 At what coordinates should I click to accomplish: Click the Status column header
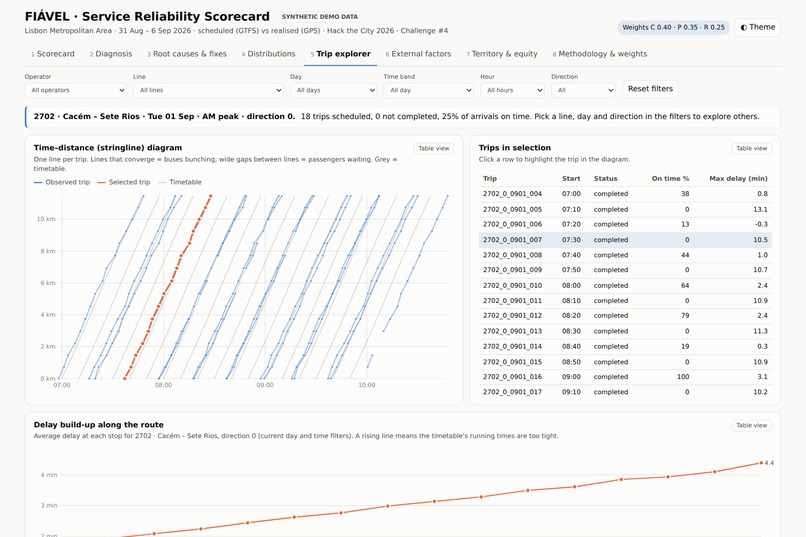606,179
